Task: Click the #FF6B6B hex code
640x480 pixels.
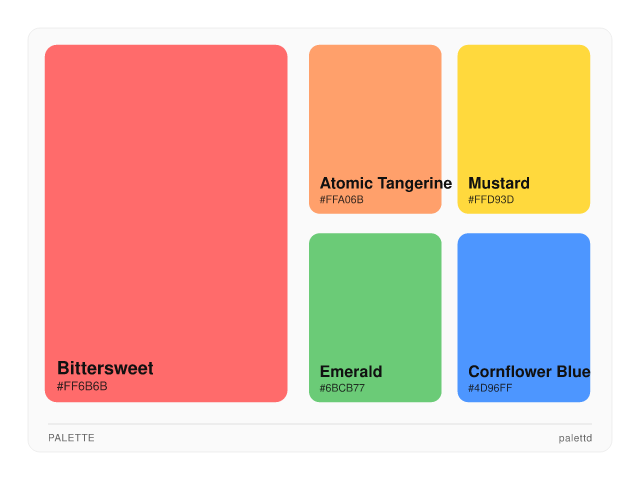Action: [x=82, y=386]
